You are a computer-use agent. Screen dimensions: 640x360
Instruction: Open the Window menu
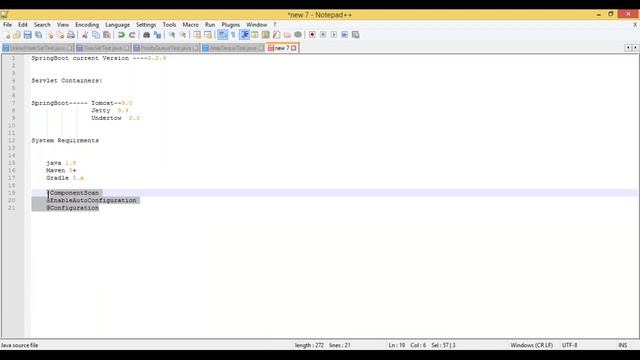tap(256, 25)
